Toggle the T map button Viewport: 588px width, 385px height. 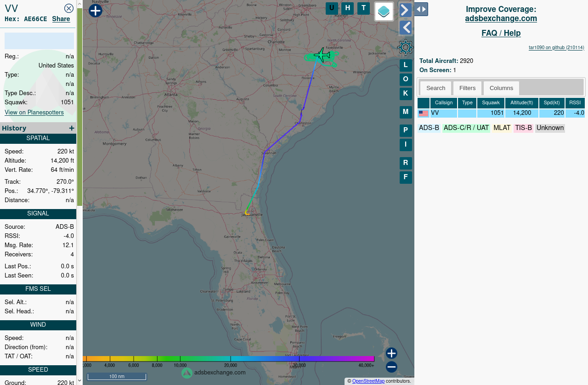[x=363, y=8]
